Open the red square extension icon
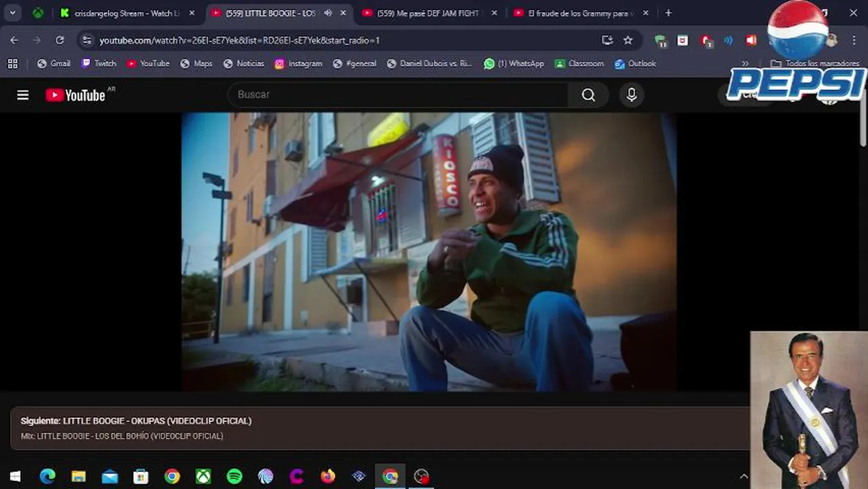This screenshot has width=868, height=489. coord(683,40)
